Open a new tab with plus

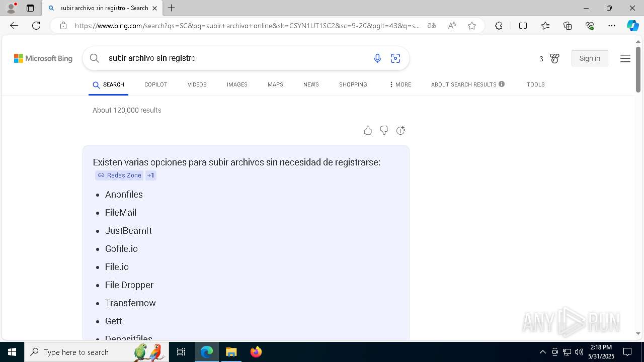point(172,8)
